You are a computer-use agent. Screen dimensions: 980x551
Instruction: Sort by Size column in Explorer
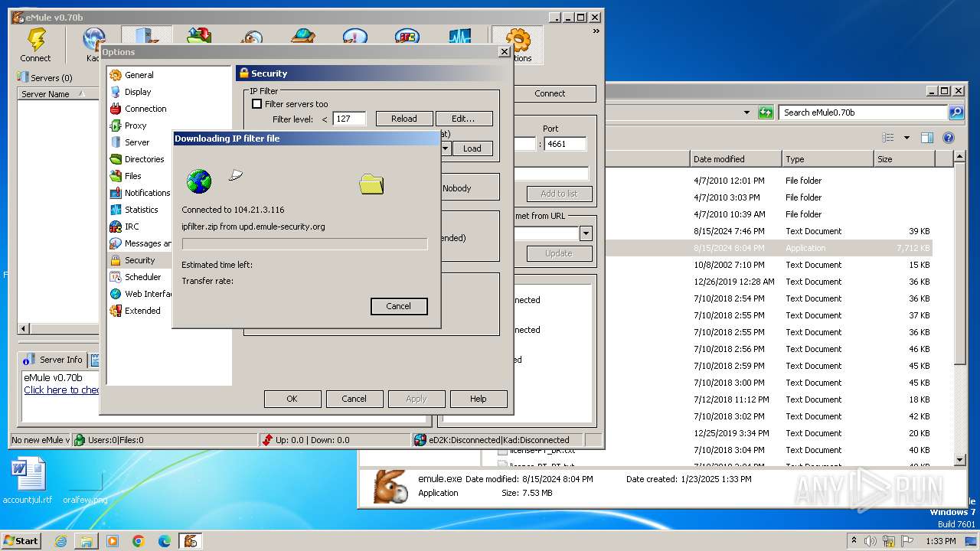(x=904, y=159)
